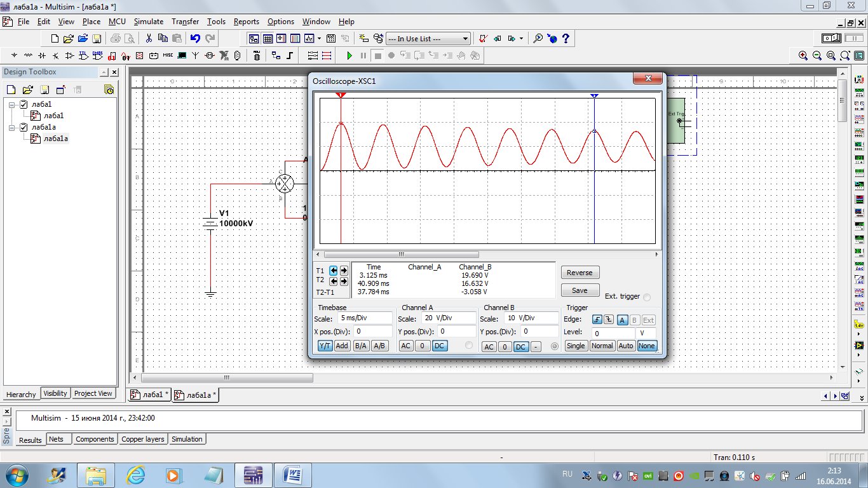Switch timebase to Y/T mode

pyautogui.click(x=325, y=346)
